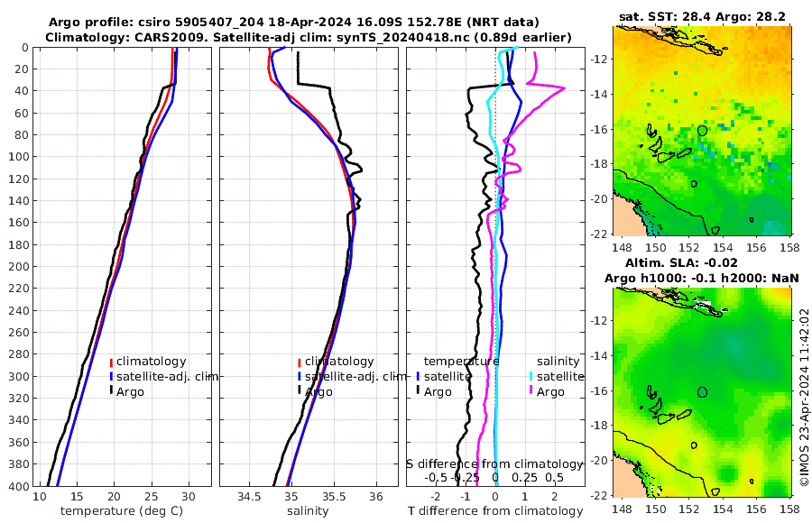The image size is (812, 523).
Task: Click the black Argo swatch in temperature legend
Action: point(111,390)
